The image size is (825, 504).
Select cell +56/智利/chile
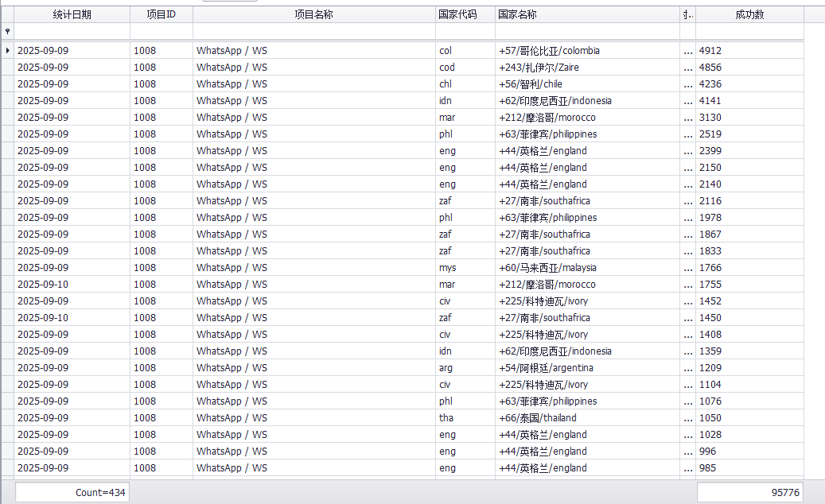pos(587,84)
